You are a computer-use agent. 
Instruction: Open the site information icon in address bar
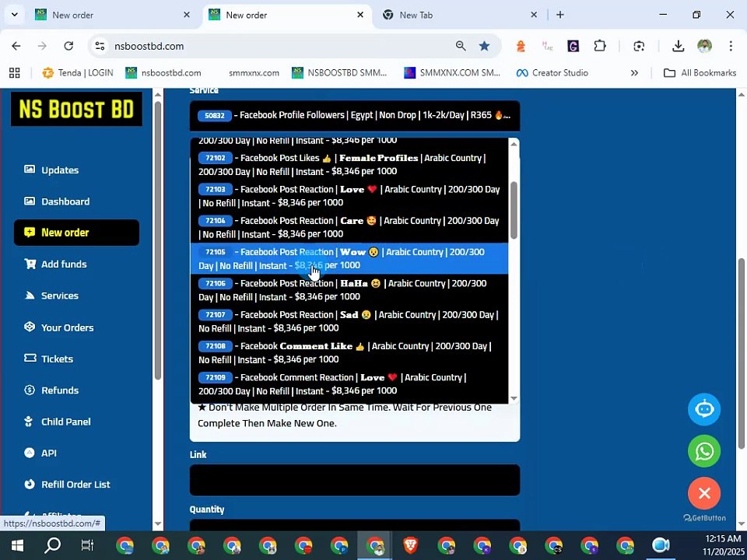coord(100,46)
